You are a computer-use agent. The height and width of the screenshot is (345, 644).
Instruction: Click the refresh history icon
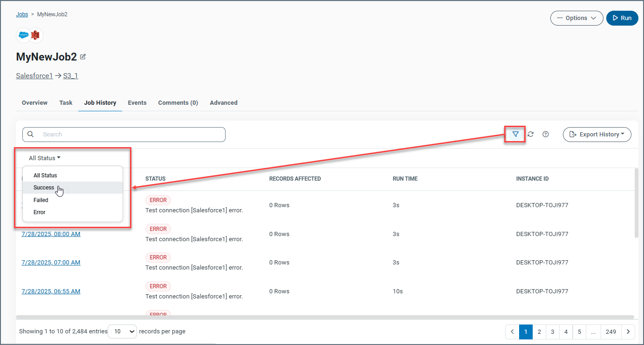530,135
